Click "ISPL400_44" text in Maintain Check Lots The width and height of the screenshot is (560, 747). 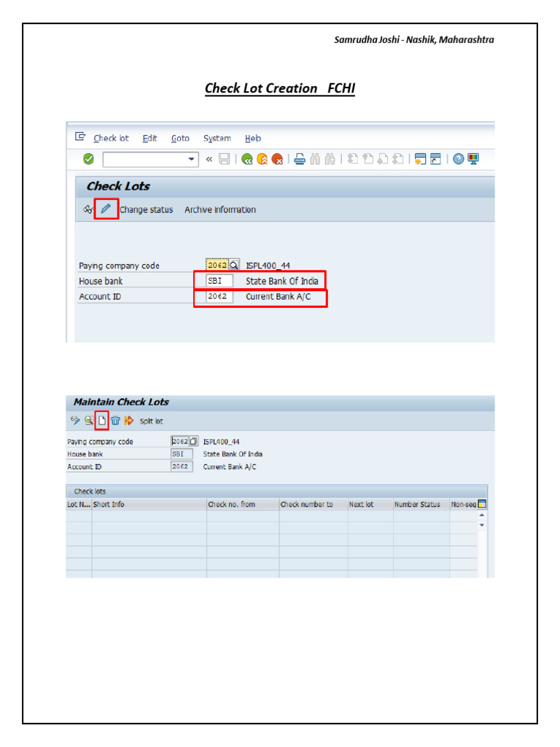click(x=221, y=441)
